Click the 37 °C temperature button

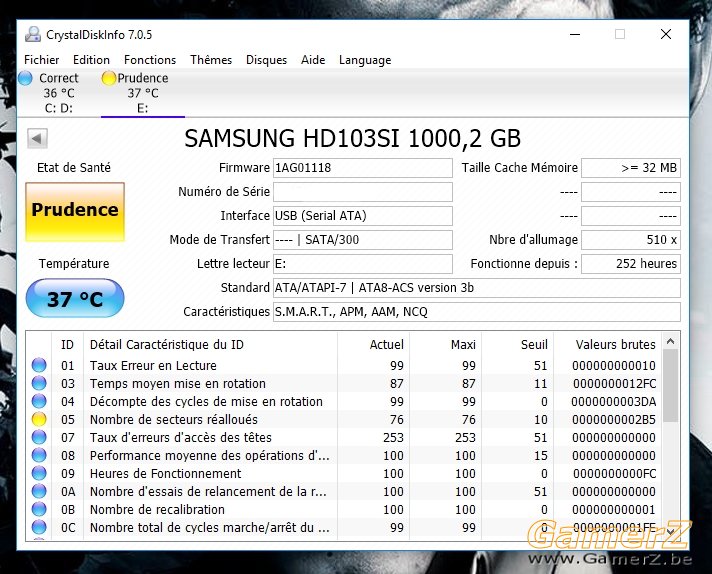(x=75, y=298)
